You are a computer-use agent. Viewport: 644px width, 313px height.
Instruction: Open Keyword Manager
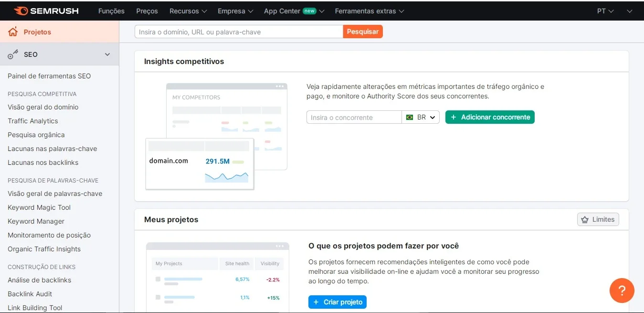click(36, 221)
